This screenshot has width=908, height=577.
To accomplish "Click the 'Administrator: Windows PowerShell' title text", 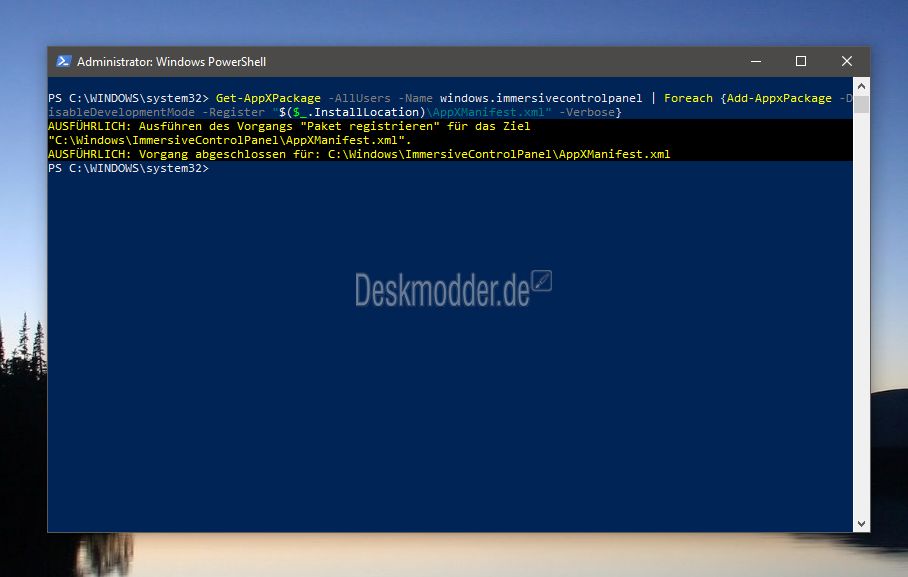I will point(171,62).
